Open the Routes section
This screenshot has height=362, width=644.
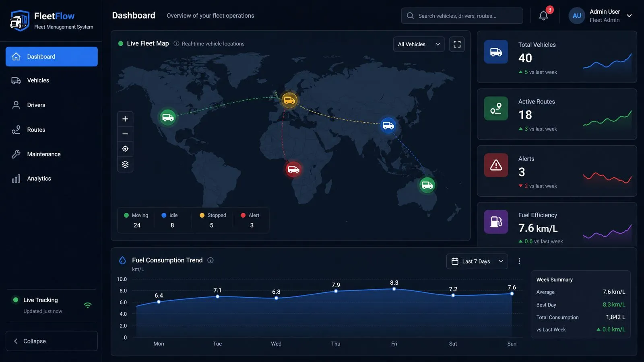click(52, 130)
